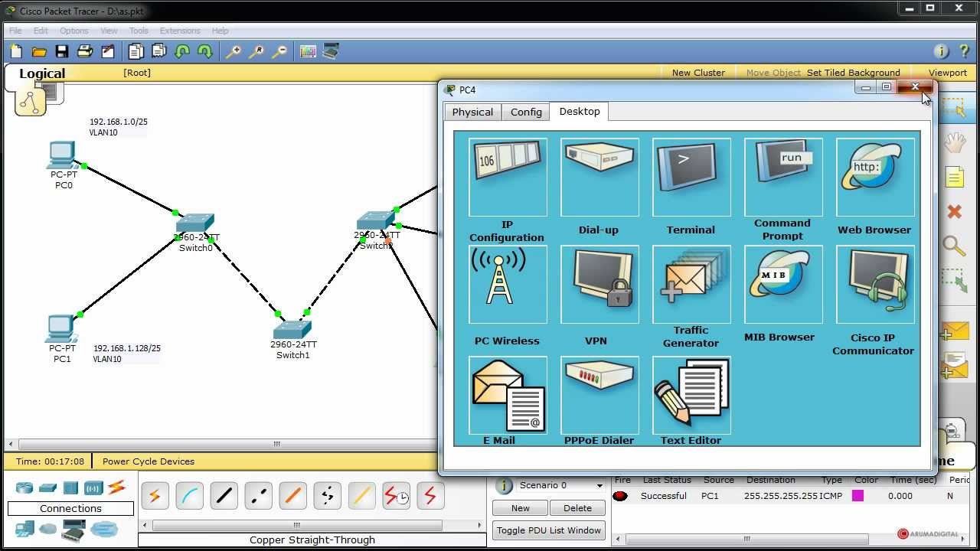980x551 pixels.
Task: Click the Delete scenario button
Action: point(577,508)
